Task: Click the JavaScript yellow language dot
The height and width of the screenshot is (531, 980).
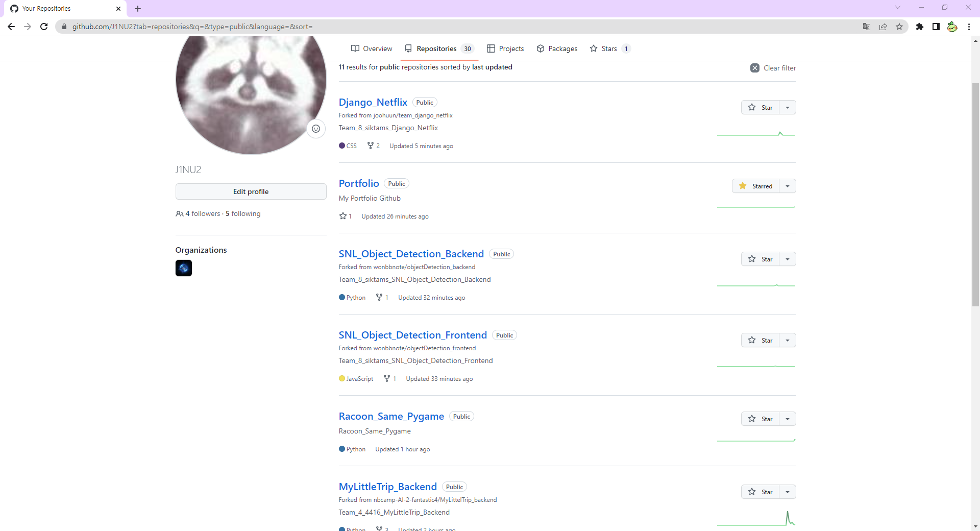Action: [x=342, y=378]
